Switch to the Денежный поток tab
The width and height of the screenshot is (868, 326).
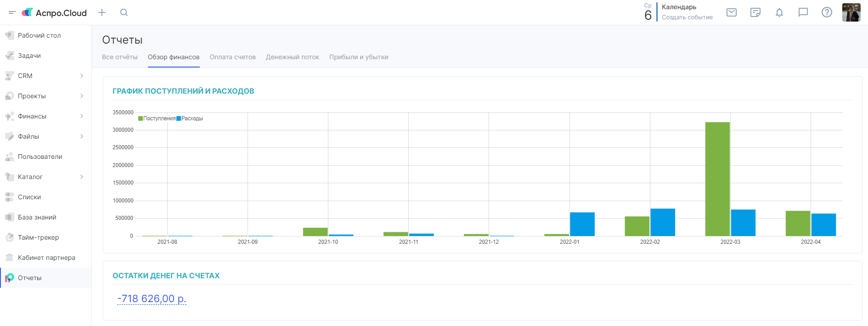pyautogui.click(x=292, y=57)
